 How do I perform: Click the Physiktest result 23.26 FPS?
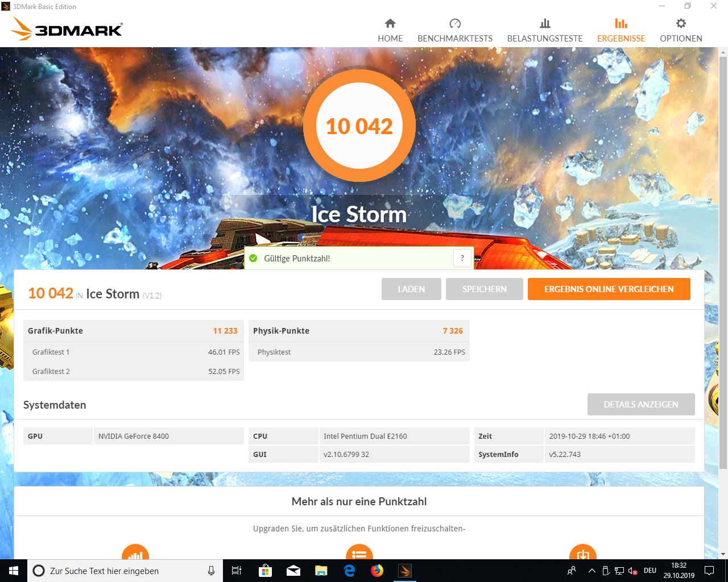pyautogui.click(x=449, y=352)
